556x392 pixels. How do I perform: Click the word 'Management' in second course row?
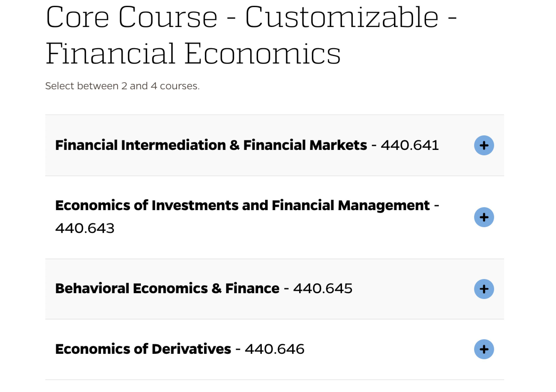(384, 205)
